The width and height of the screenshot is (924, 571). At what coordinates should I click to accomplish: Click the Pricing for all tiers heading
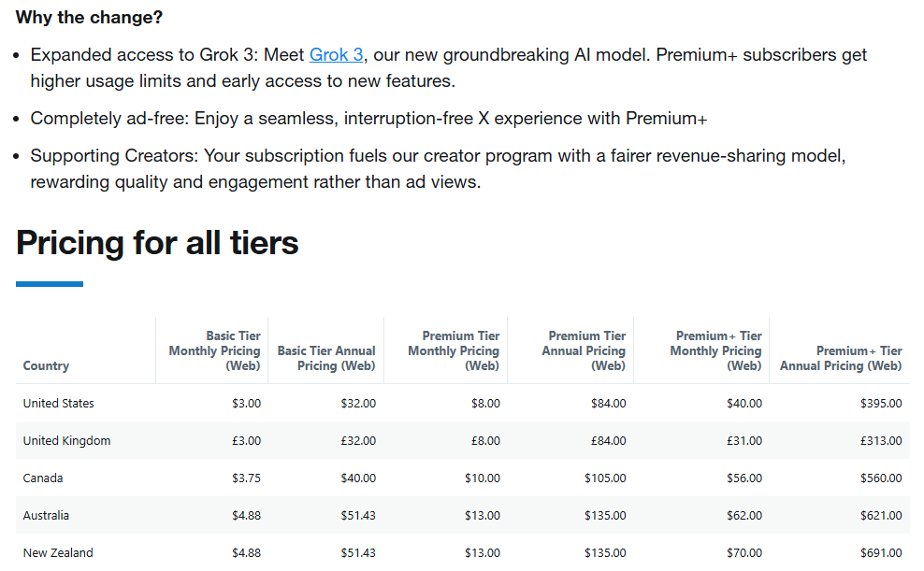[x=157, y=243]
